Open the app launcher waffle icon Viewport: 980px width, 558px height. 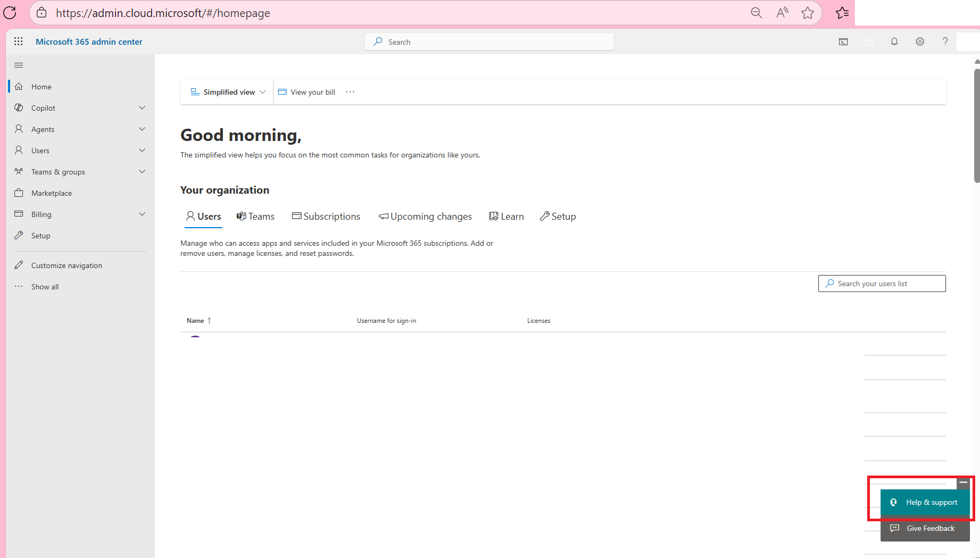(x=19, y=41)
